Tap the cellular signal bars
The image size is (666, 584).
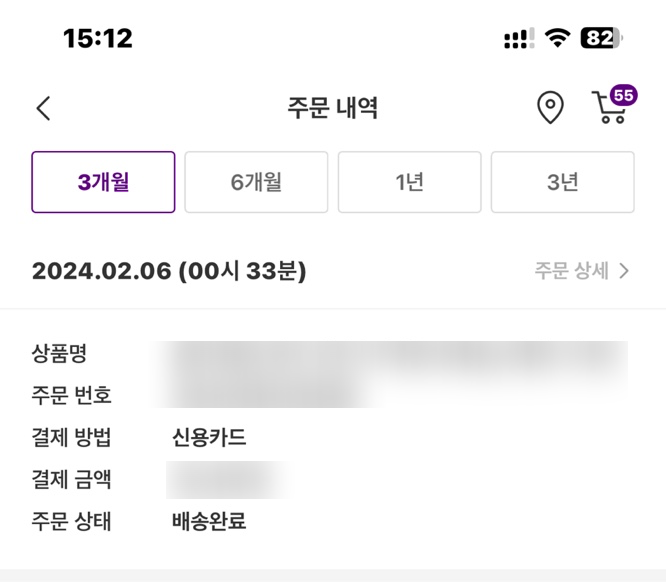(519, 39)
